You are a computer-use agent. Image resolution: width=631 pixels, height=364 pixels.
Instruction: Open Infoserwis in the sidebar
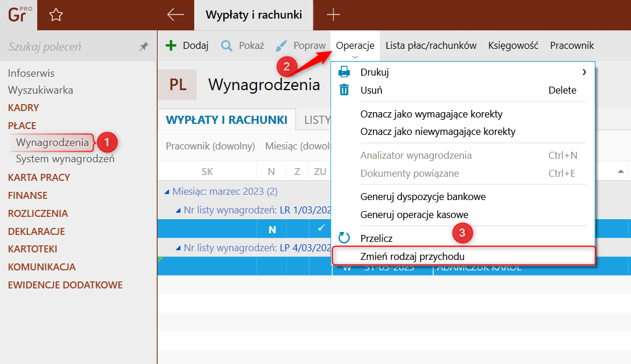click(x=31, y=73)
